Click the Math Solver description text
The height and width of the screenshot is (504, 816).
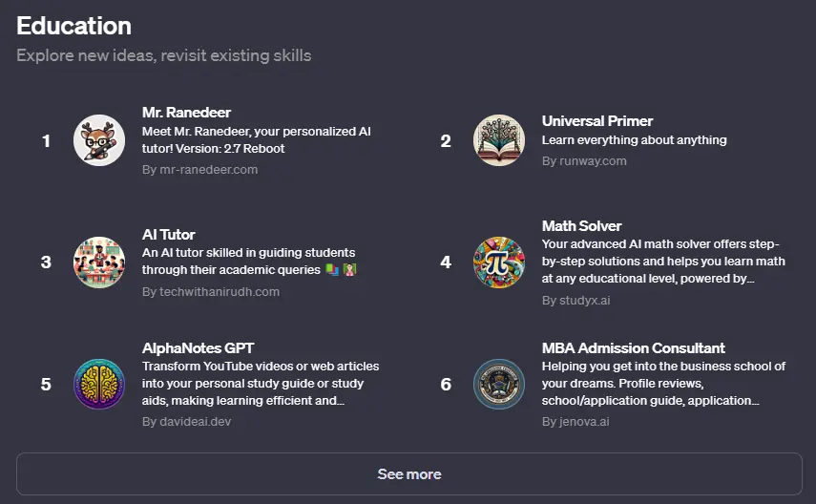coord(663,261)
